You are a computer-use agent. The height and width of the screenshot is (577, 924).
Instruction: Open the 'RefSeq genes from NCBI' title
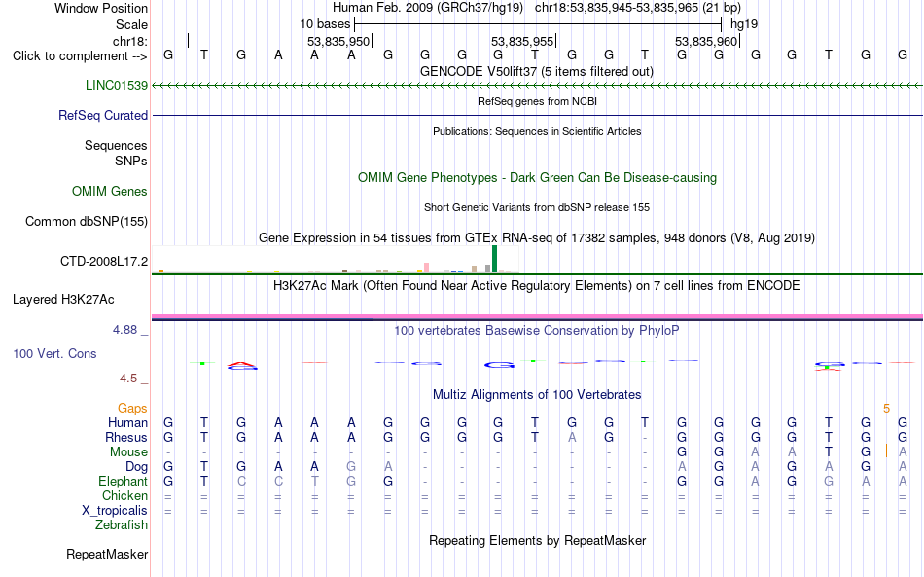[x=537, y=101]
